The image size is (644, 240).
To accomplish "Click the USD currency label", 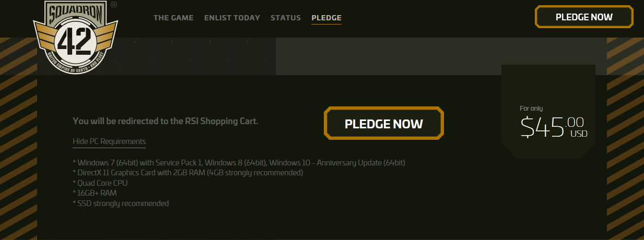I will tap(579, 134).
